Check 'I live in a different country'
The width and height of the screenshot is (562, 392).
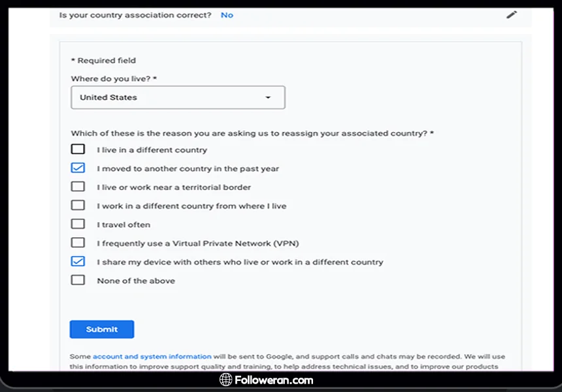point(78,150)
